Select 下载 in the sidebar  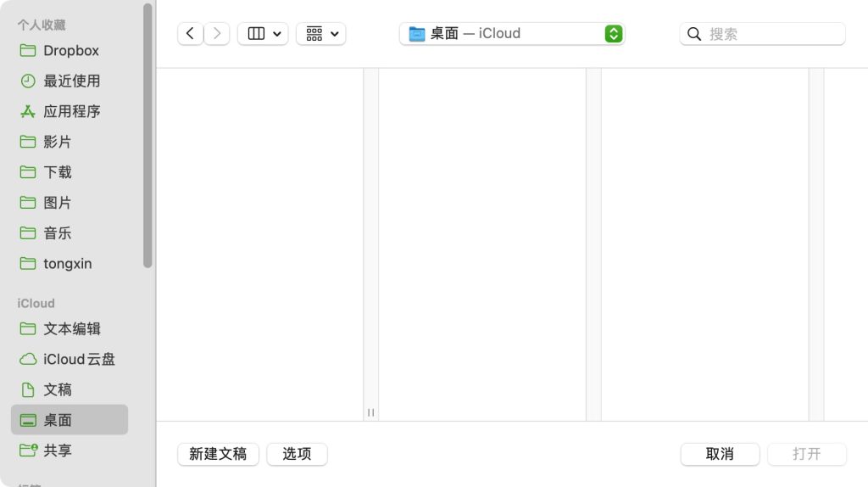pyautogui.click(x=58, y=172)
